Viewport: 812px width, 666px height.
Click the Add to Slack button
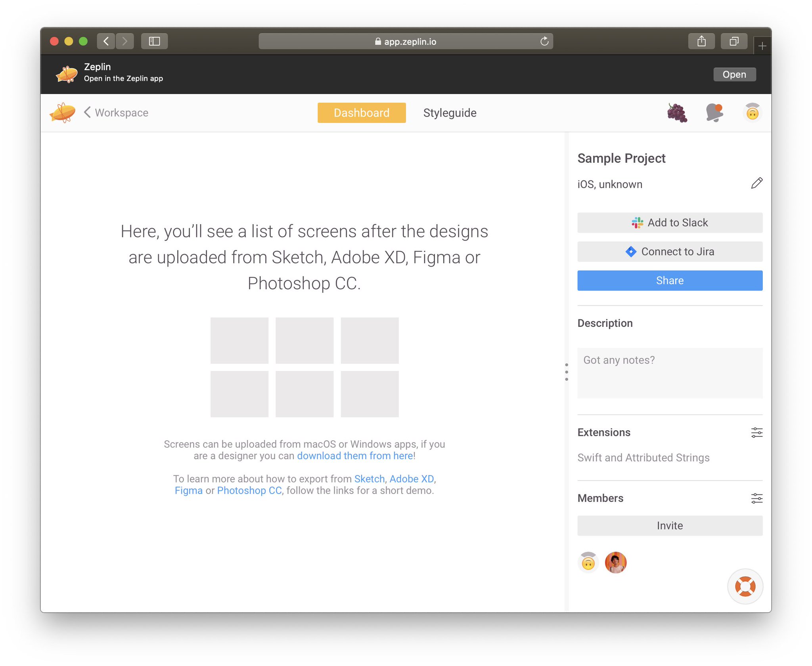[669, 223]
